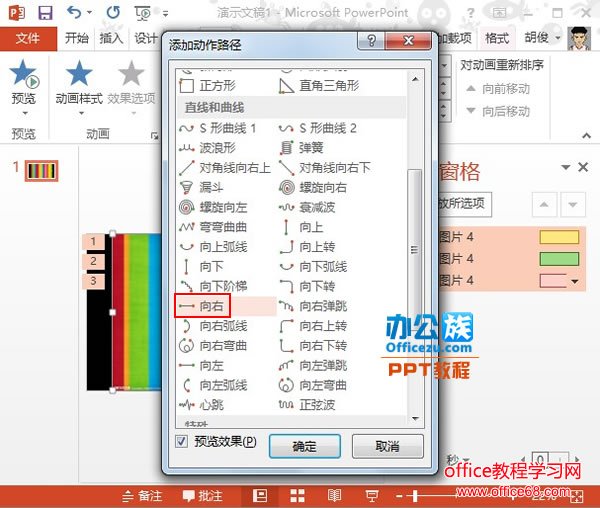Select 向上转 turn path
Screen dimensions: 600x508
click(x=307, y=247)
